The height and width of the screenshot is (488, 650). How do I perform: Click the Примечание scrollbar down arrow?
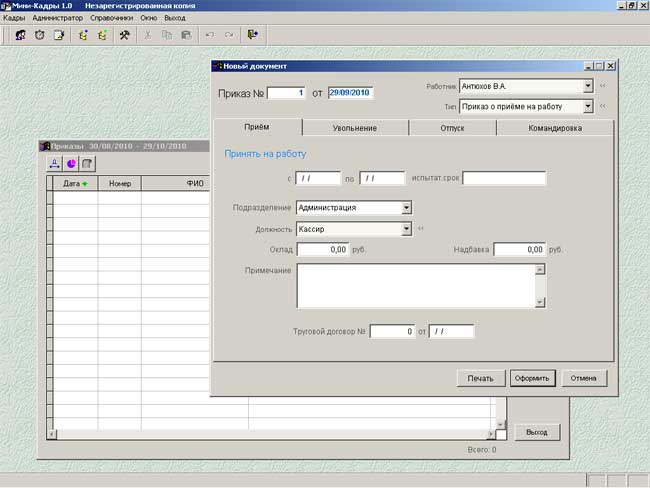540,303
